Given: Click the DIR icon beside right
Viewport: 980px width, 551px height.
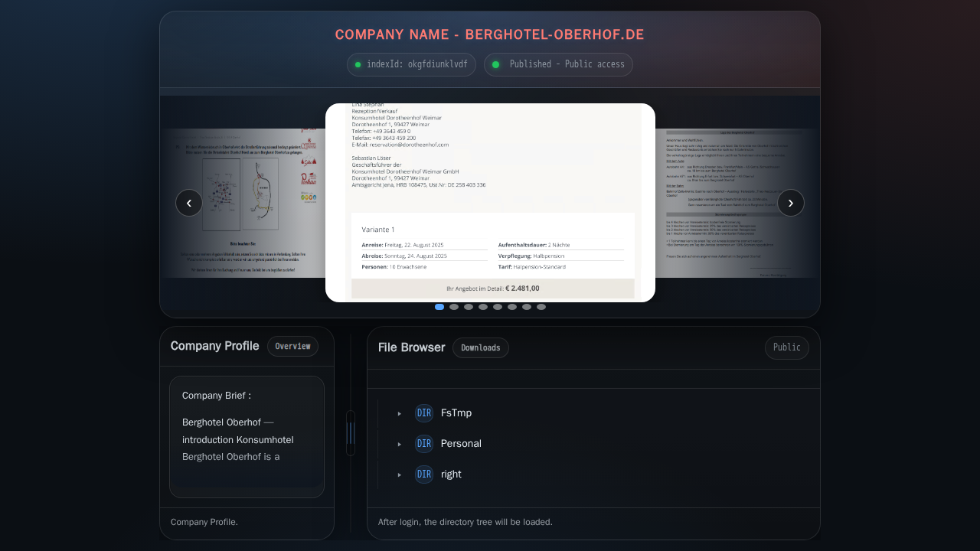Looking at the screenshot, I should tap(424, 474).
